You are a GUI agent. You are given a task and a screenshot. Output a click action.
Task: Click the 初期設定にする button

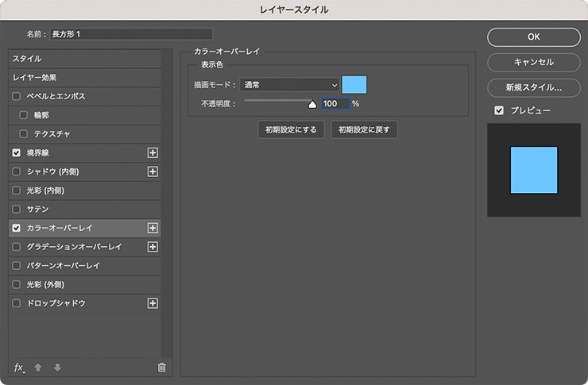coord(291,129)
